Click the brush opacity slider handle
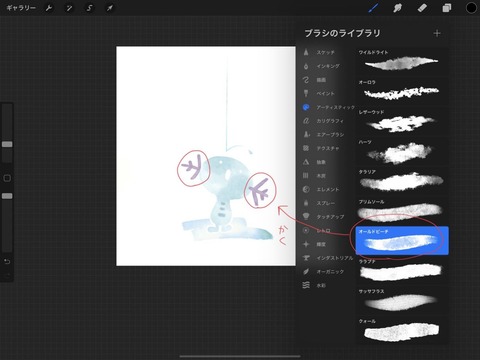The height and width of the screenshot is (360, 480). point(7,196)
